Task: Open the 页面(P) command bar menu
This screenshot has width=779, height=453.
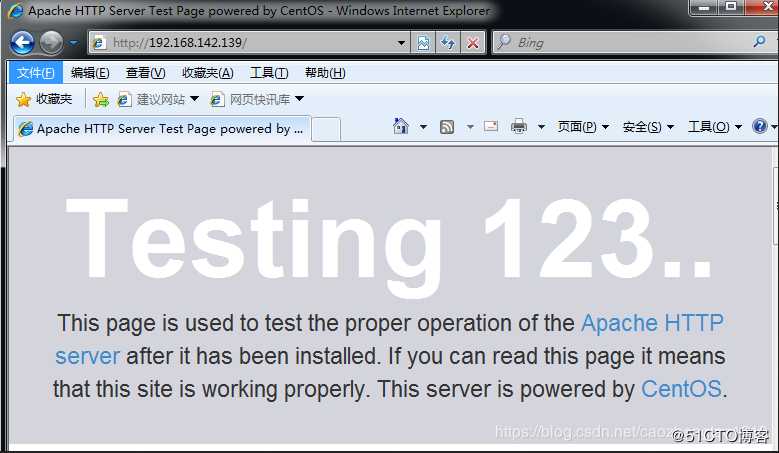Action: (x=583, y=127)
